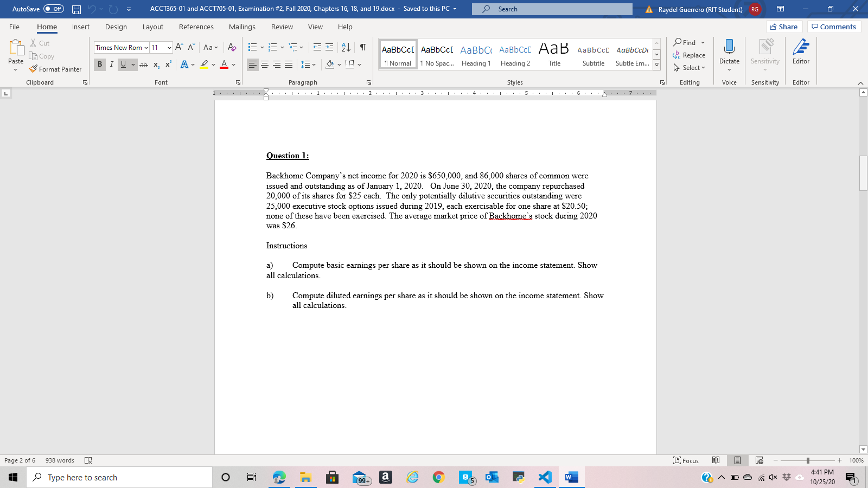The image size is (868, 488).
Task: Click the word count indicator showing 938 words
Action: pyautogui.click(x=60, y=460)
